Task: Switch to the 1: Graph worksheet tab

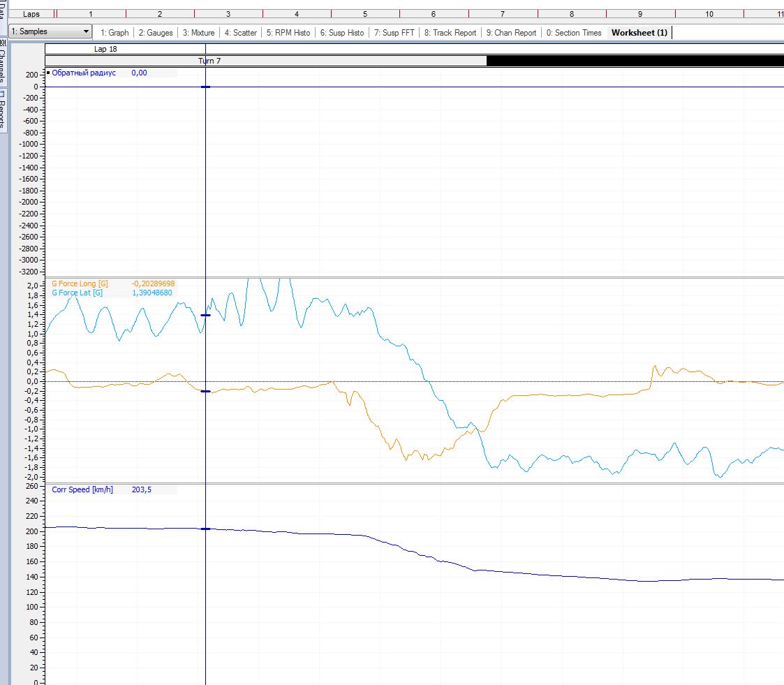Action: pyautogui.click(x=114, y=33)
